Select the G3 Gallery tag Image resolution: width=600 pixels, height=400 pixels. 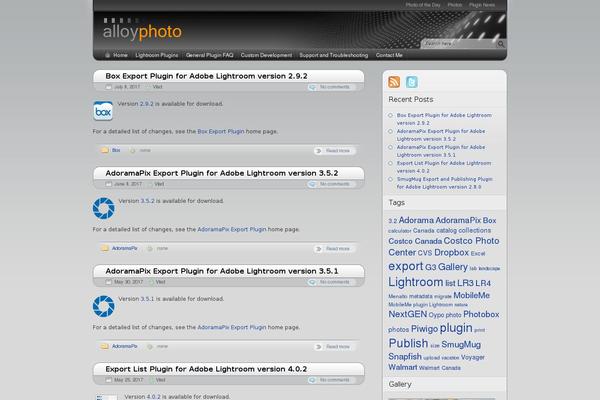pos(447,267)
